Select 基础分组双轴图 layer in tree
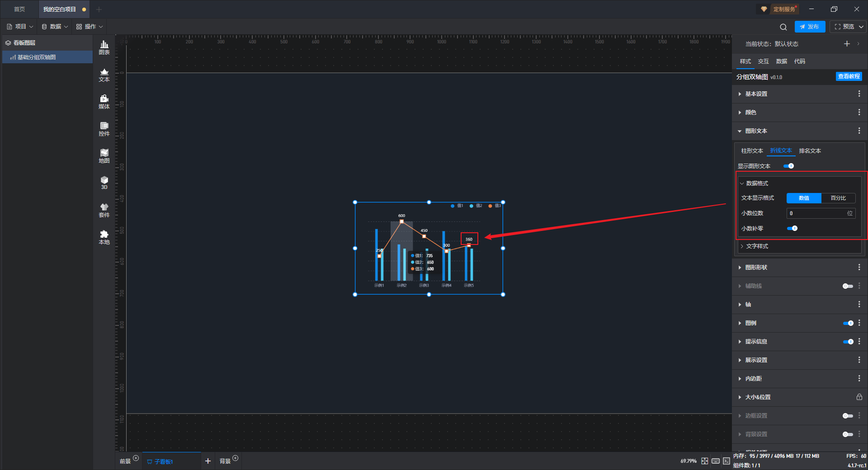 47,57
